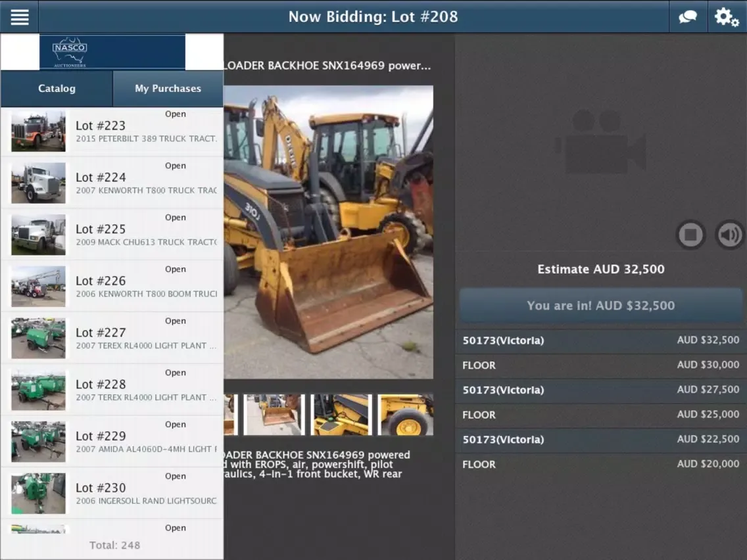
Task: Open the Lot #223 truck thumbnail
Action: (39, 131)
